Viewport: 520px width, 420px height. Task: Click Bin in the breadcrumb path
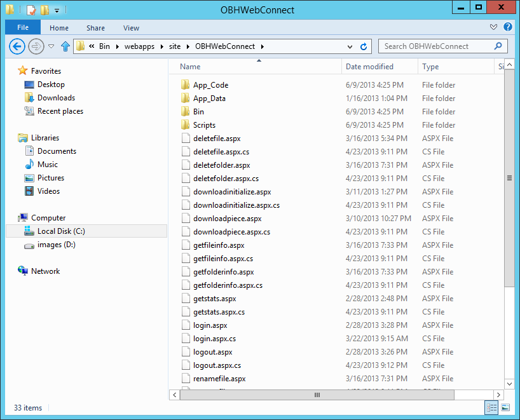coord(104,46)
